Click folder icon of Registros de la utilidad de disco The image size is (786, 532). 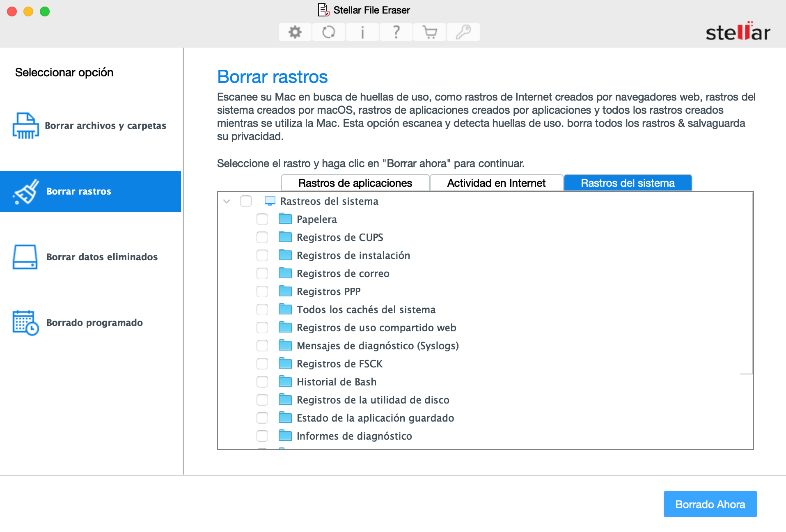tap(285, 399)
